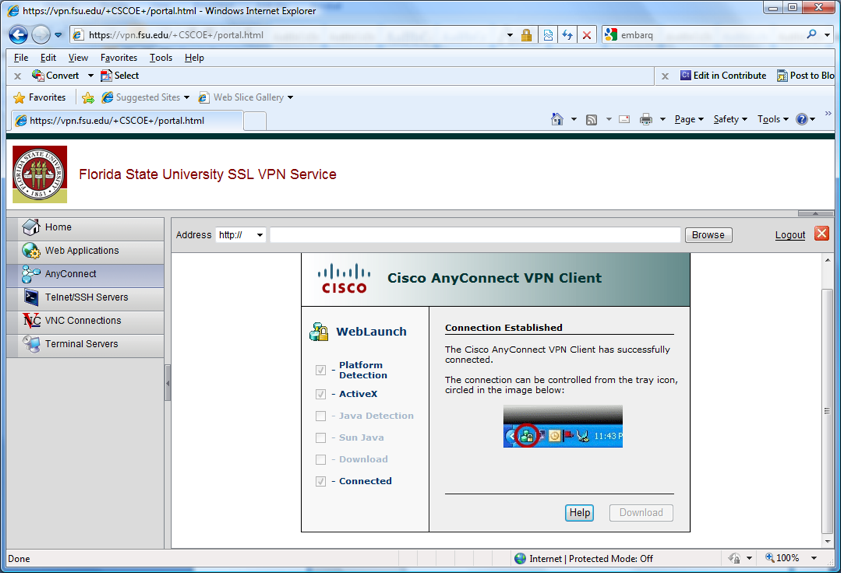The height and width of the screenshot is (573, 841).
Task: Click the Select toolbar button
Action: pyautogui.click(x=120, y=76)
